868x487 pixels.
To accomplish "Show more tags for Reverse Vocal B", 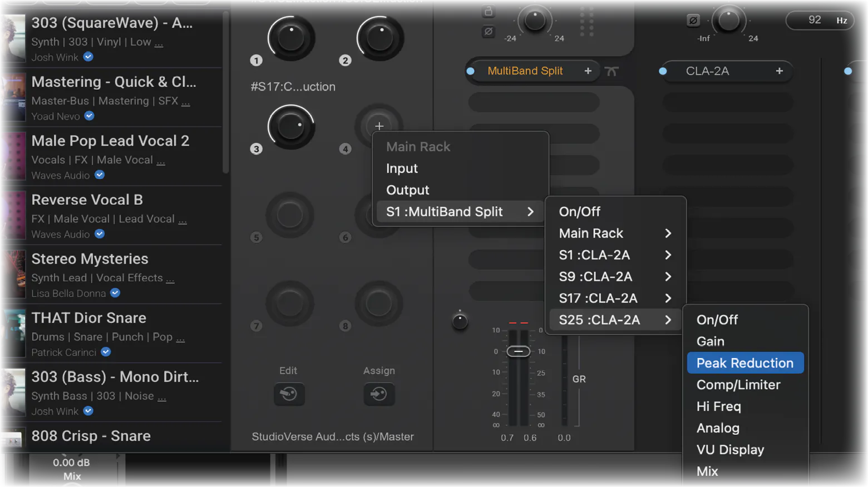I will [x=183, y=220].
